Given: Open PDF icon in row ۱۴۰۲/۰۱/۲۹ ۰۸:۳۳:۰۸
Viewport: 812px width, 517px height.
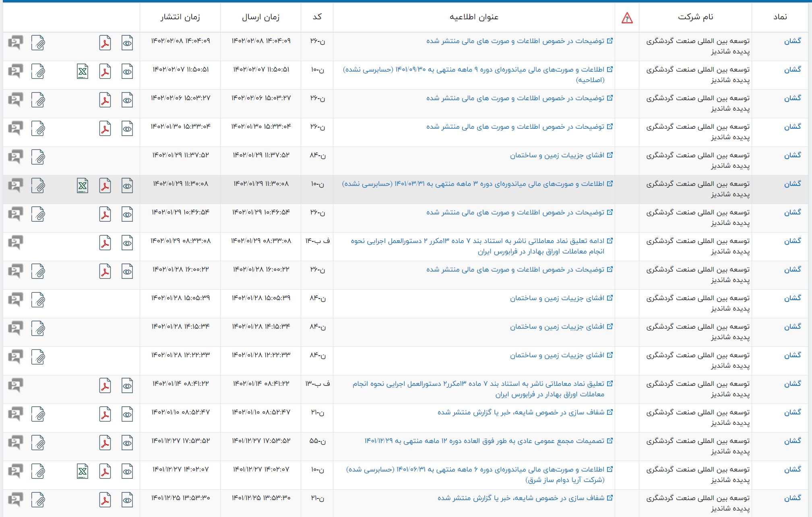Looking at the screenshot, I should click(x=105, y=243).
